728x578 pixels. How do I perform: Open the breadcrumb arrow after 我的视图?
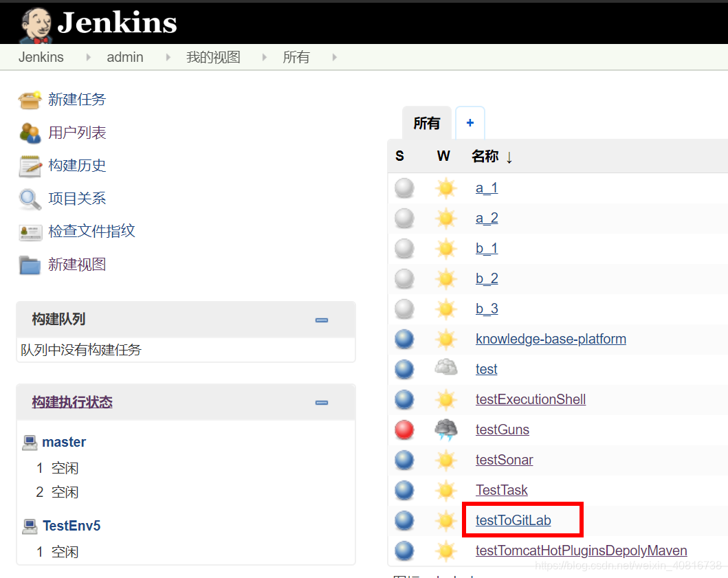264,57
